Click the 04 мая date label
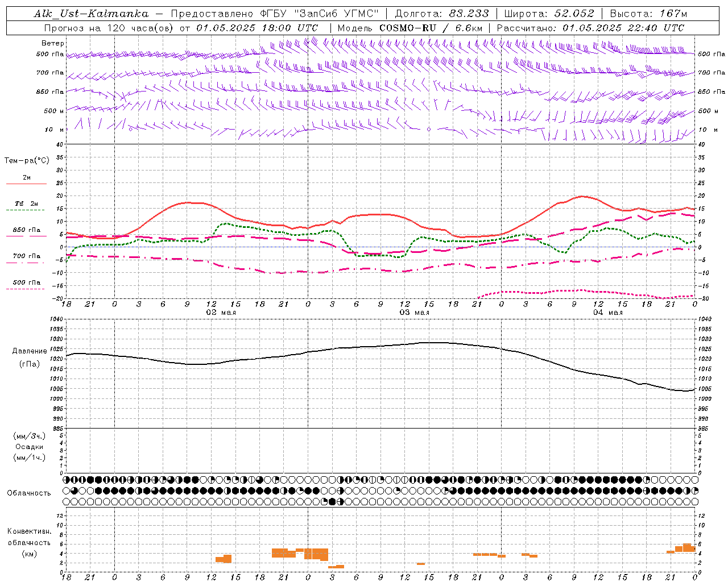 (607, 313)
